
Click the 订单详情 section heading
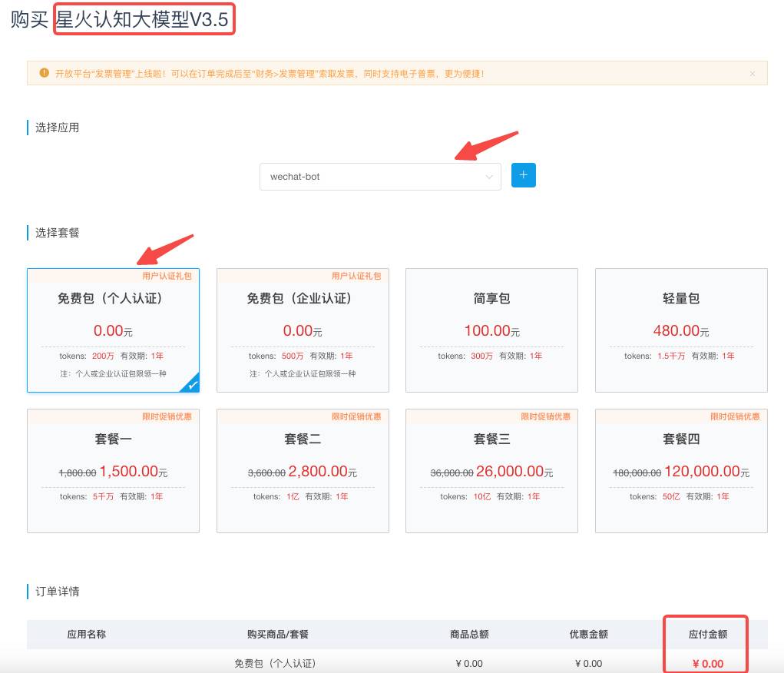(57, 592)
